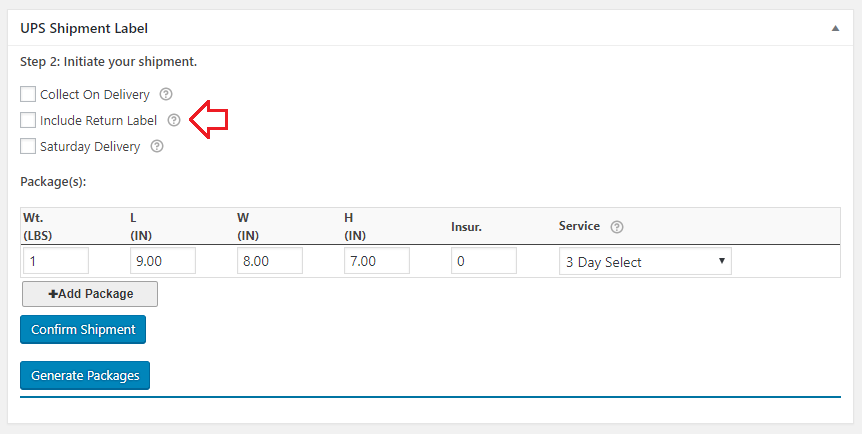
Task: Open help tooltip beside Service column header
Action: tap(617, 227)
